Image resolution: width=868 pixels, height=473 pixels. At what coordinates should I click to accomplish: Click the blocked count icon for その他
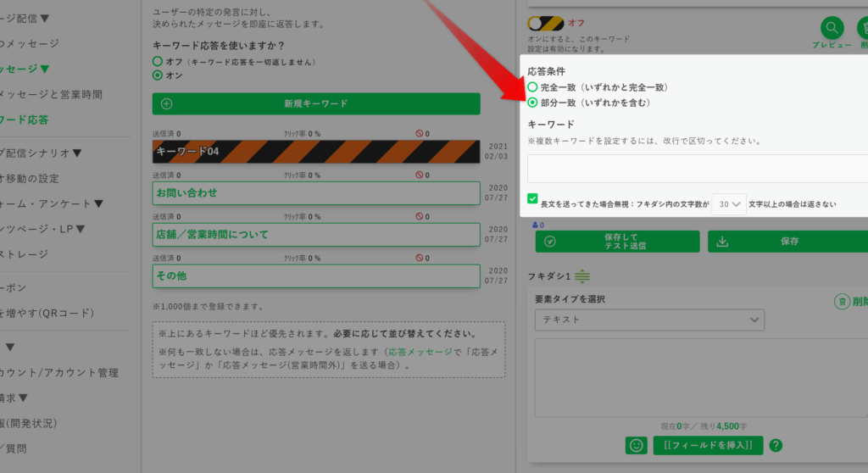pos(419,258)
